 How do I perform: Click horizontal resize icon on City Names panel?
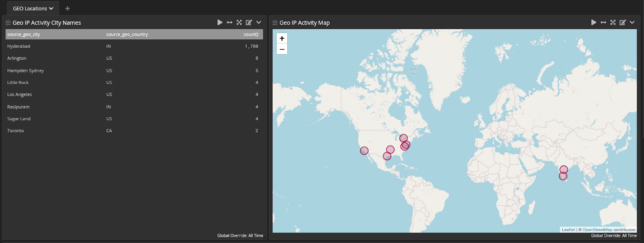point(229,23)
